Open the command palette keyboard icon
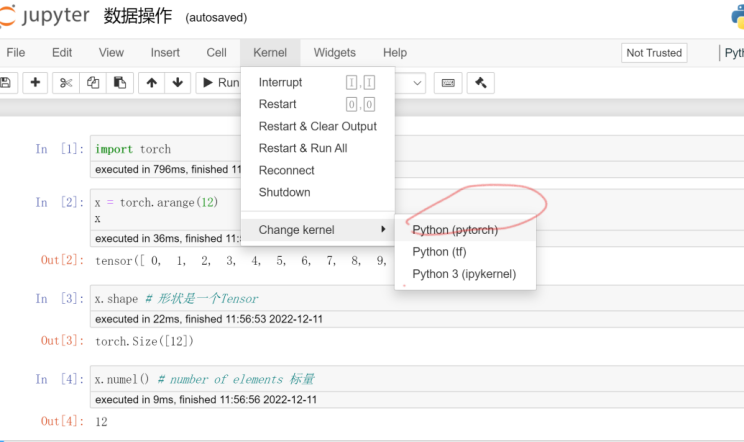The height and width of the screenshot is (442, 744). click(448, 83)
